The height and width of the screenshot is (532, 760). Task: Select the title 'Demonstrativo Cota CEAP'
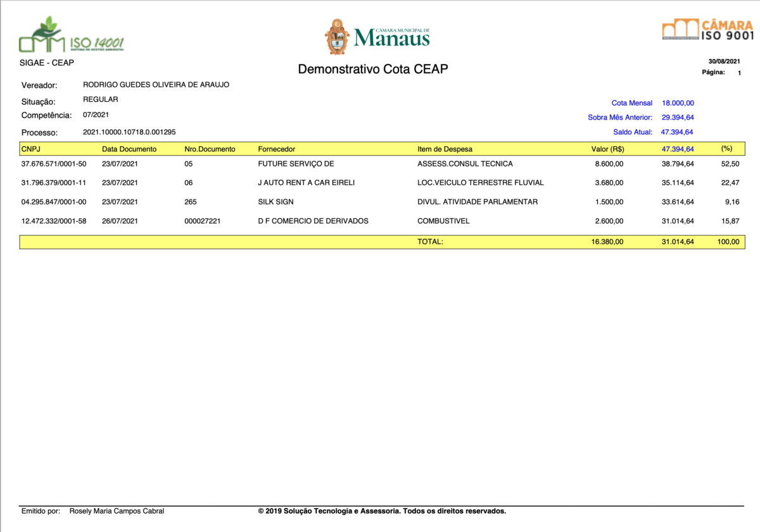pyautogui.click(x=373, y=69)
